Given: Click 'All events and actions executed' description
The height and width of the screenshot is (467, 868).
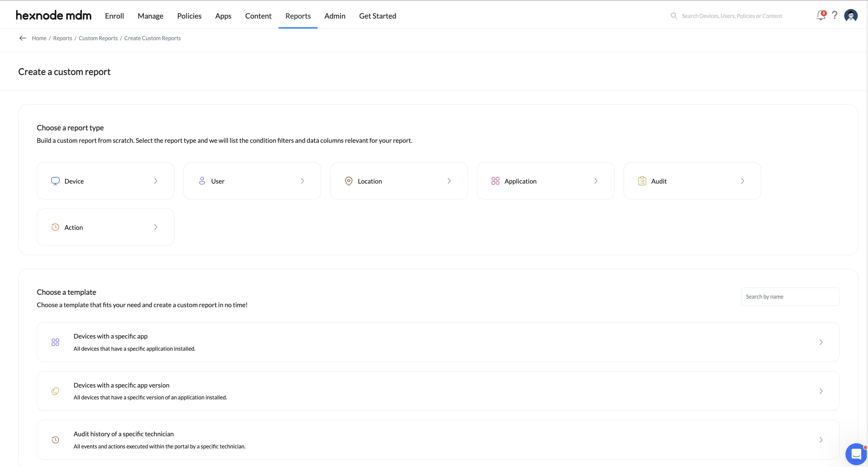Looking at the screenshot, I should [x=160, y=446].
